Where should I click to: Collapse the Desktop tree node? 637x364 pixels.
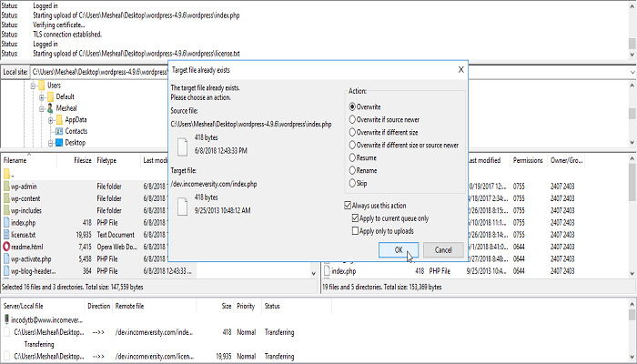tap(50, 143)
